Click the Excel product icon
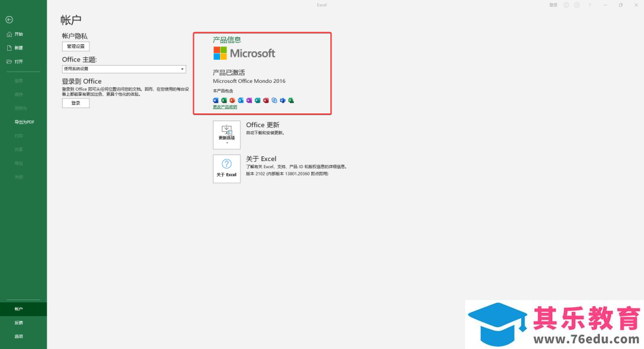This screenshot has height=349, width=644. click(224, 100)
